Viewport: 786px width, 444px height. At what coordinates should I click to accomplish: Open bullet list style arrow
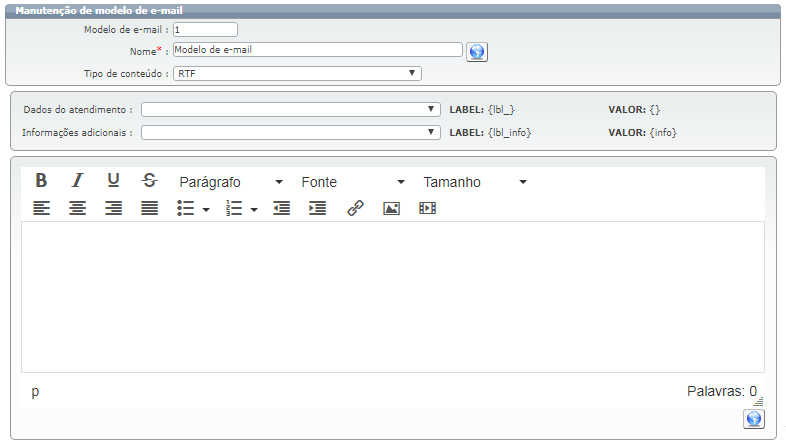(x=206, y=209)
